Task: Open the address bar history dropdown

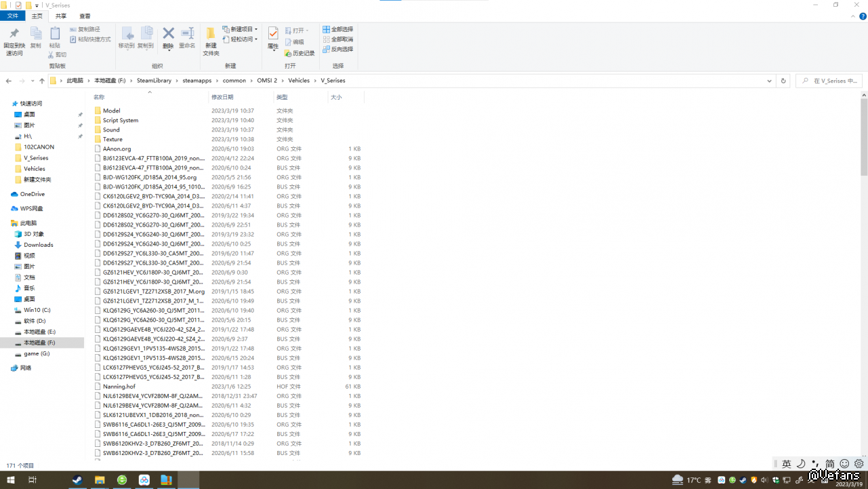Action: point(769,81)
